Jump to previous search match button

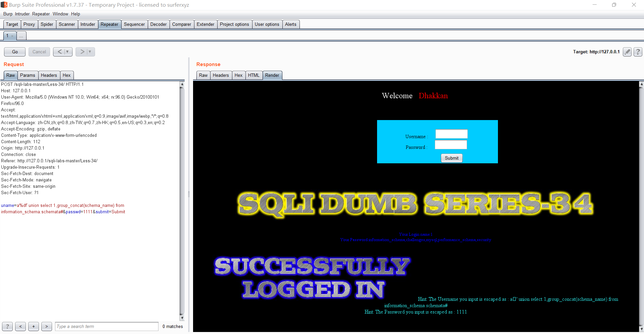[20, 326]
